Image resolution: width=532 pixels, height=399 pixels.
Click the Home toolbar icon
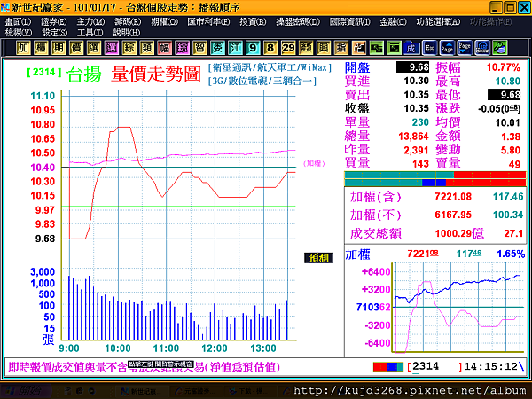point(482,48)
